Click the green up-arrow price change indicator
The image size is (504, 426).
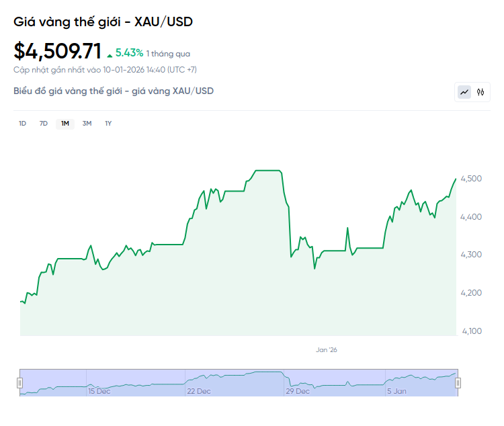tap(110, 54)
